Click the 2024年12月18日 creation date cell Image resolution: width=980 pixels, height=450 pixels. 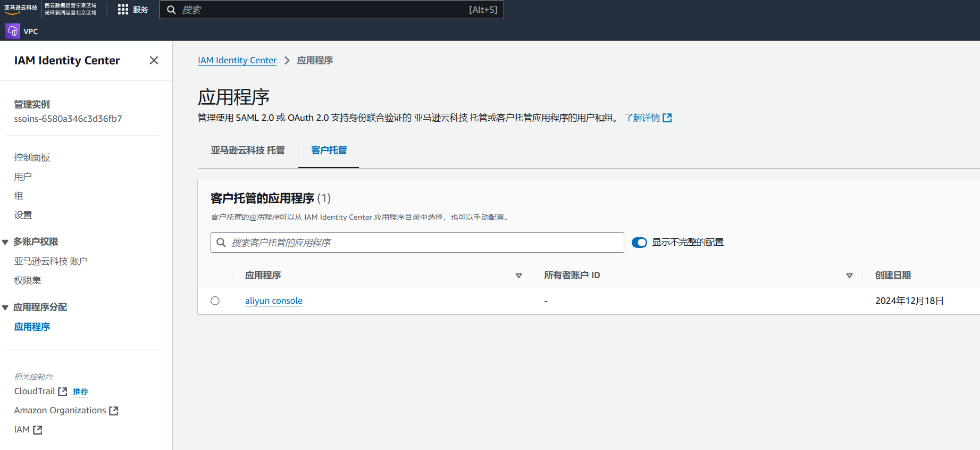[x=909, y=301]
